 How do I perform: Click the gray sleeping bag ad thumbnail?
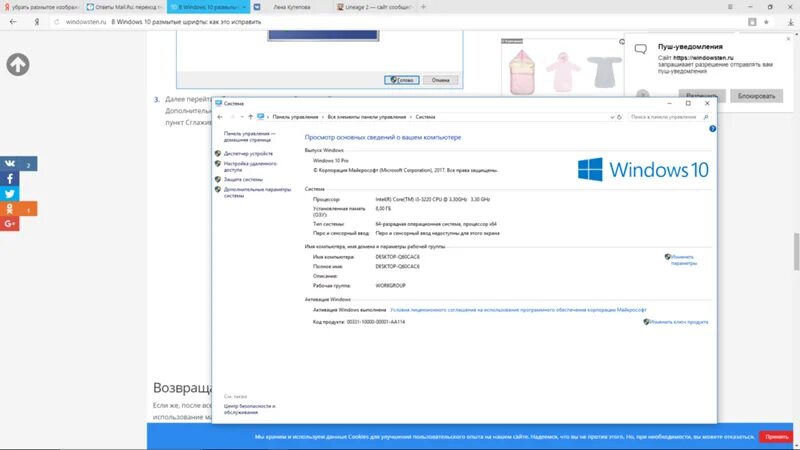point(605,71)
